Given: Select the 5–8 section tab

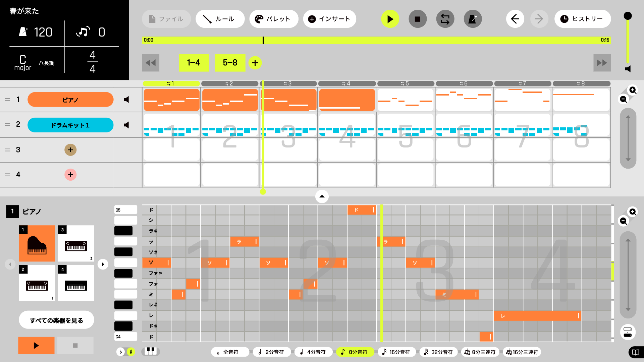Looking at the screenshot, I should click(230, 63).
